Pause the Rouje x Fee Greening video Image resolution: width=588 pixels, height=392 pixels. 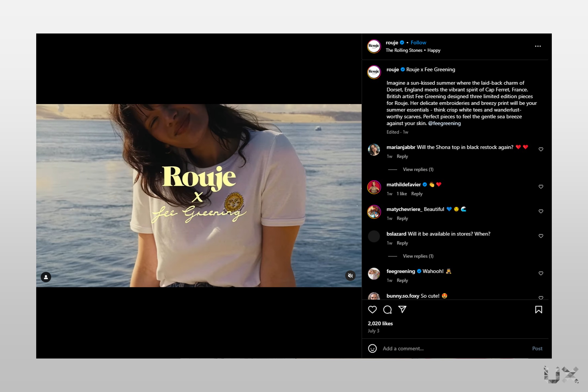pyautogui.click(x=199, y=195)
